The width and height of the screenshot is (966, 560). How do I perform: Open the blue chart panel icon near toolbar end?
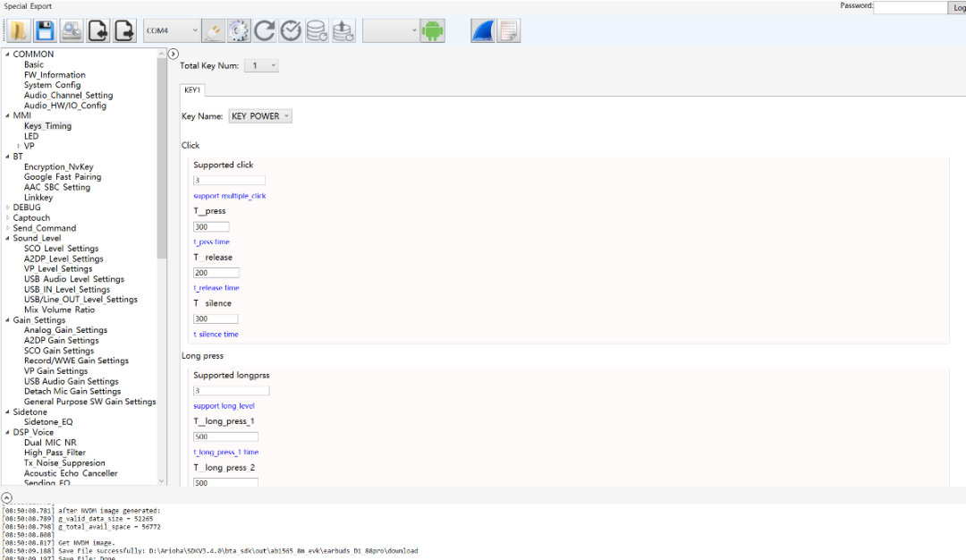pos(481,30)
